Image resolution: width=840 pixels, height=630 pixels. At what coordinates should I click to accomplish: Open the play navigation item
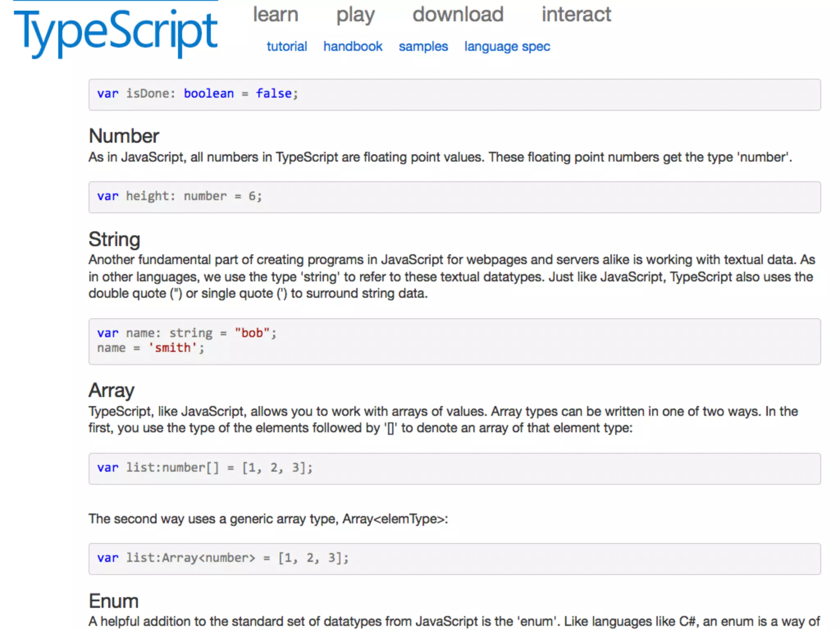click(355, 15)
